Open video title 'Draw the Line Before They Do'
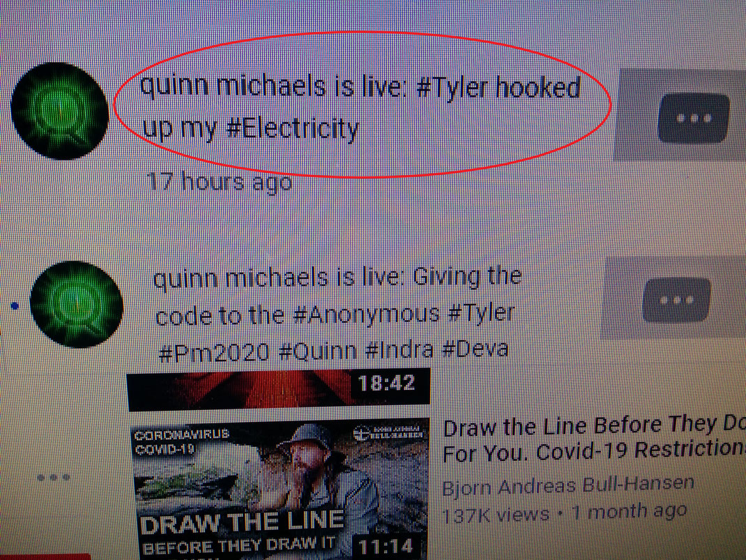Screen dimensions: 746x560 (x=594, y=439)
